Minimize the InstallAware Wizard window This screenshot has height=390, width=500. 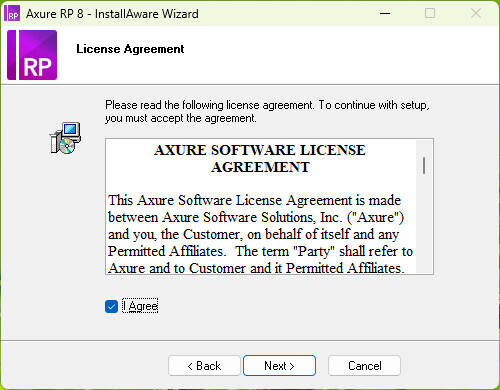[385, 13]
